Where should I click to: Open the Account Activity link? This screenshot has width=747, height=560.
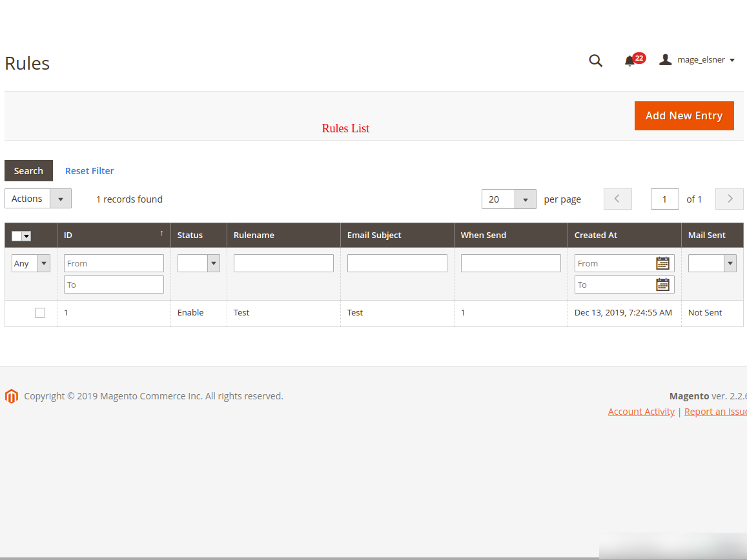click(x=641, y=412)
